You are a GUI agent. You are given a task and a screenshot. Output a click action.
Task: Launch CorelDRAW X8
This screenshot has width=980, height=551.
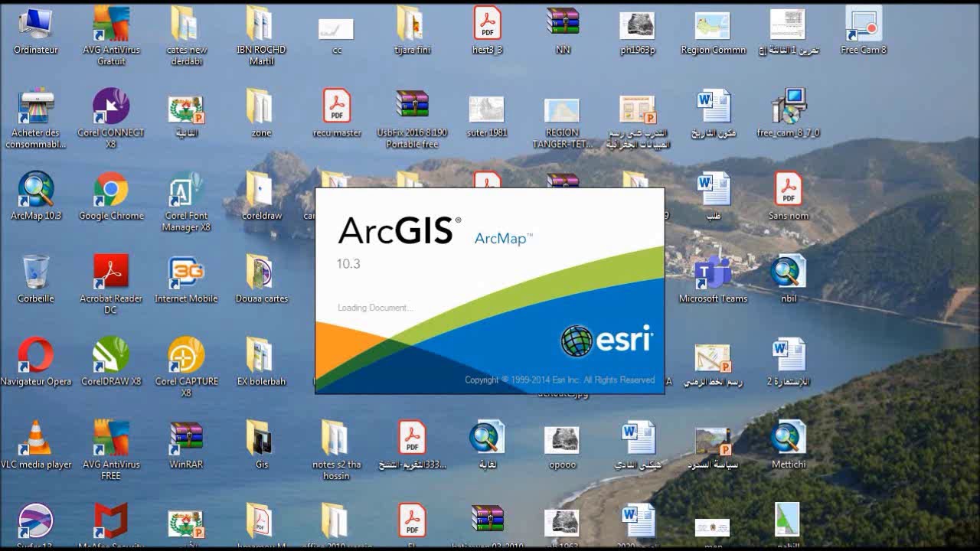point(111,355)
